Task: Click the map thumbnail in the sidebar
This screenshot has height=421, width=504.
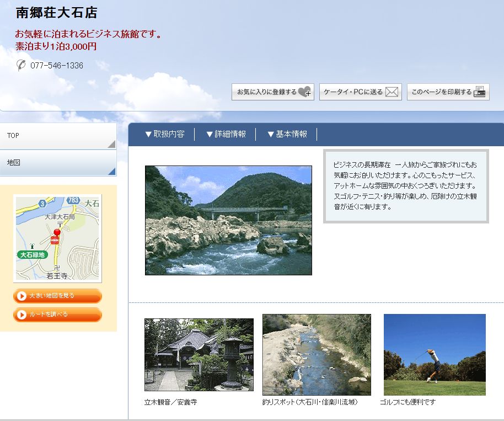Action: (x=57, y=238)
